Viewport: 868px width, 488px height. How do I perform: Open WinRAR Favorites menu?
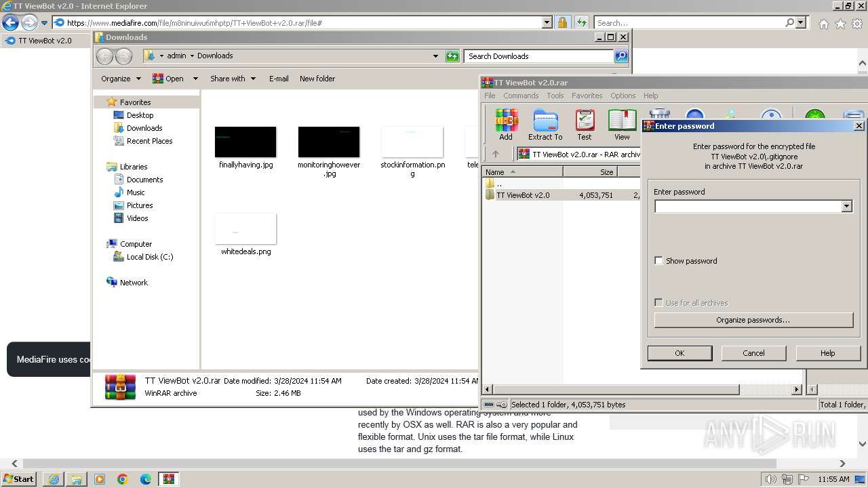click(587, 96)
